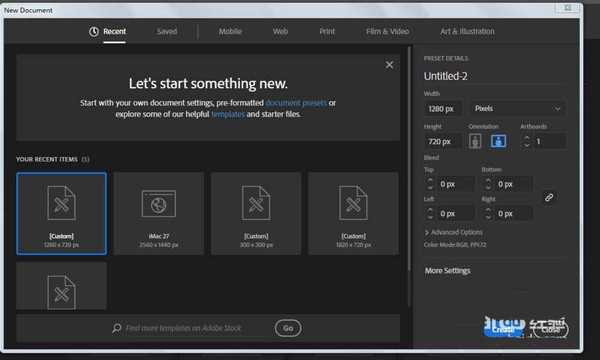The width and height of the screenshot is (600, 360).
Task: Open the Film & Video tab
Action: pos(387,32)
